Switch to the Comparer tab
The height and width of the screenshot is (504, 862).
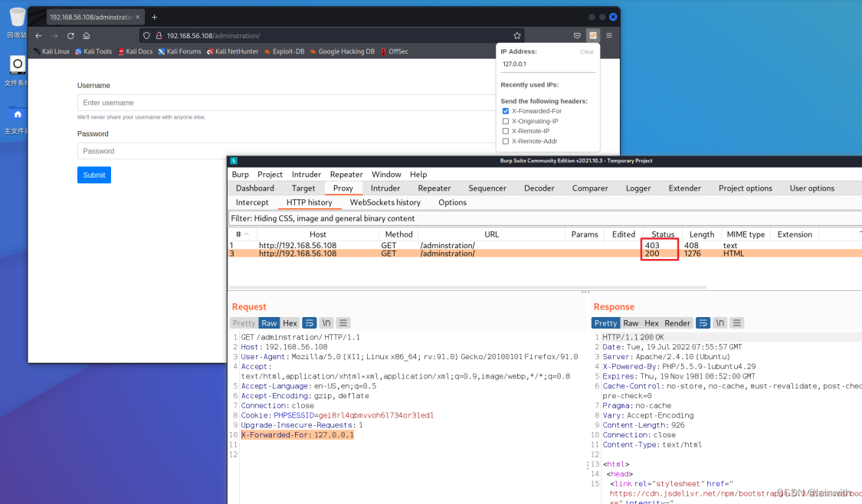pyautogui.click(x=590, y=188)
